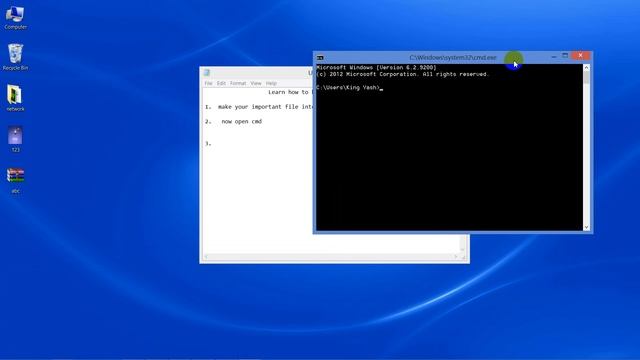Maximize the cmd.exe window
Image resolution: width=640 pixels, height=360 pixels.
(565, 56)
